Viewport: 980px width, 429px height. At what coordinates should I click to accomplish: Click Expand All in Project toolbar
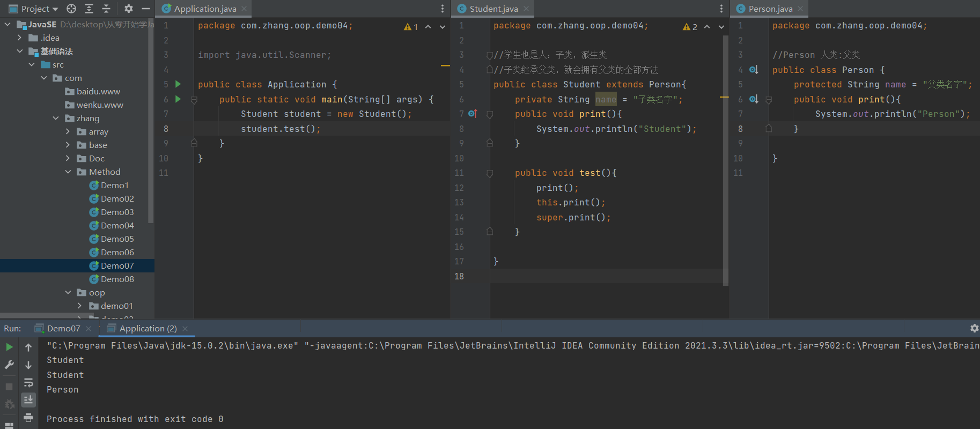(89, 9)
